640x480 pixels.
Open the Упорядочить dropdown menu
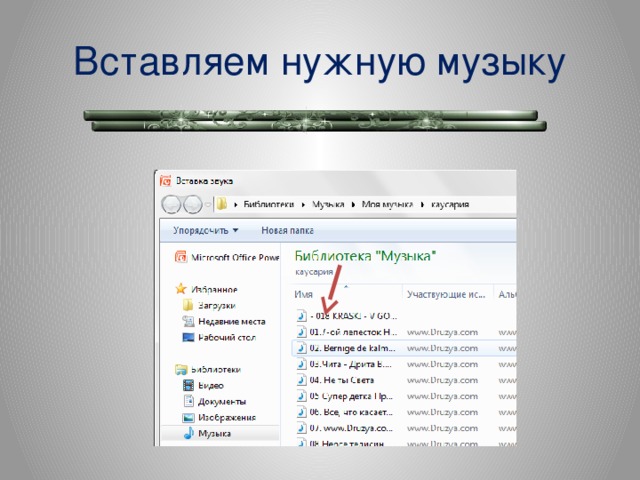[x=205, y=230]
